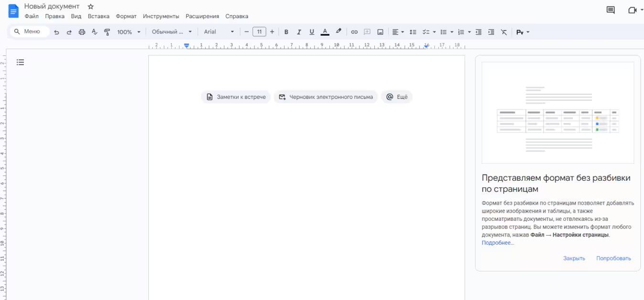Open the Arial font dropdown
This screenshot has width=644, height=300.
click(219, 32)
